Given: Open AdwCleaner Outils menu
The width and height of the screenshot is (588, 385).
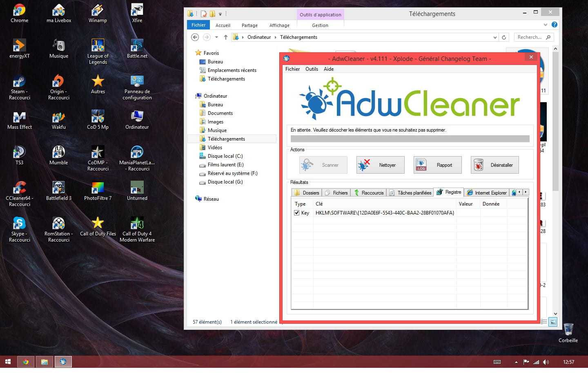Looking at the screenshot, I should click(x=312, y=69).
